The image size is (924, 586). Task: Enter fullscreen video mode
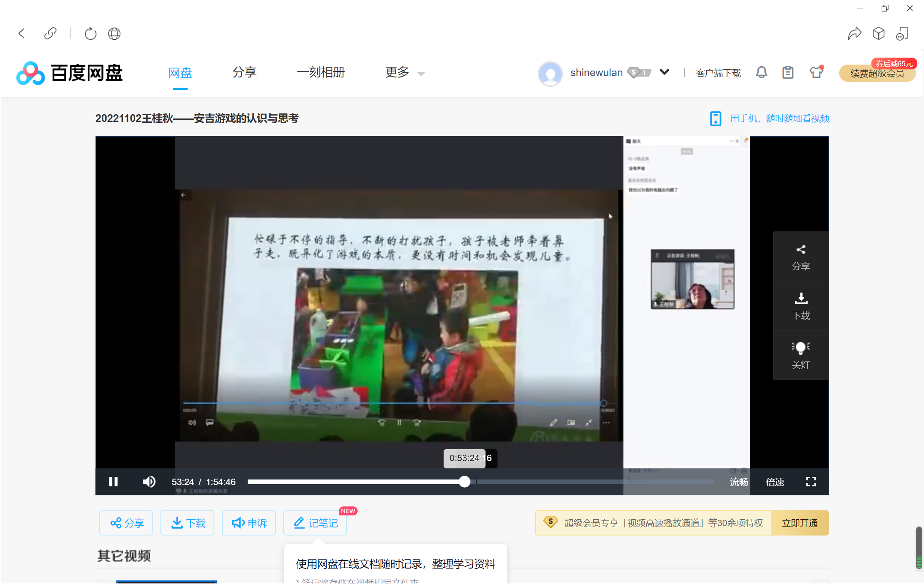click(x=811, y=482)
